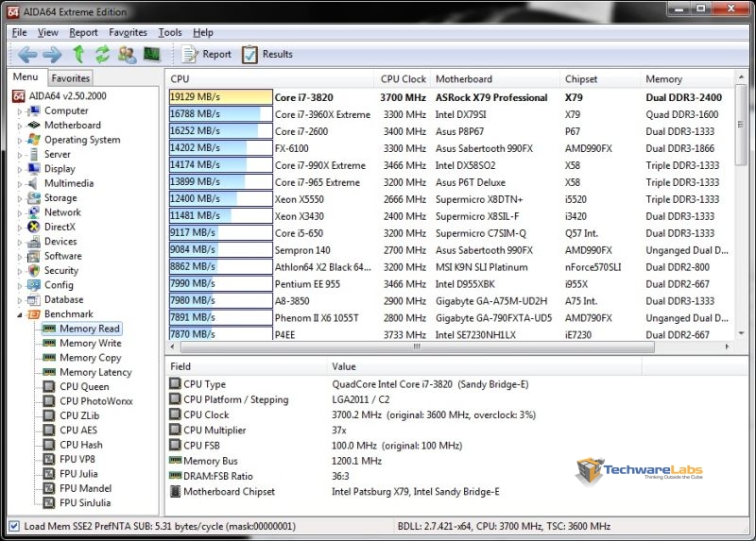756x541 pixels.
Task: Select the 16788 MB/s result bar
Action: (x=220, y=114)
